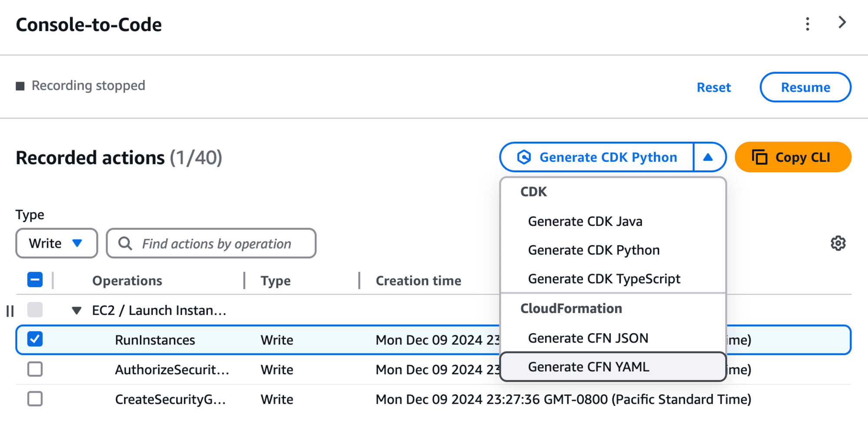This screenshot has width=868, height=448.
Task: Copy the CLI command with Copy CLI
Action: [x=793, y=157]
